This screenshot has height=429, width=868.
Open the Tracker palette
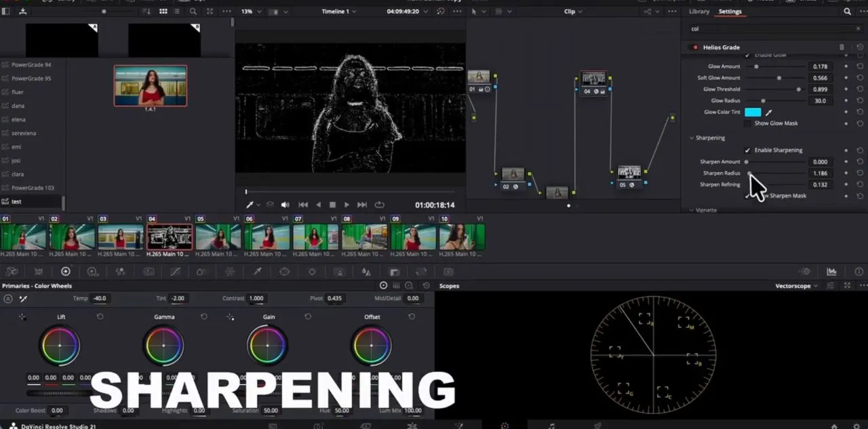click(312, 272)
